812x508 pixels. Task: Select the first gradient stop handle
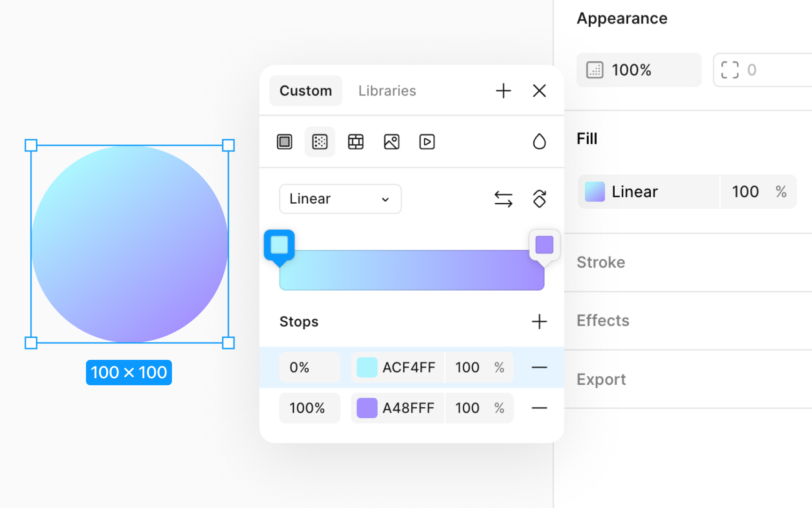(279, 244)
